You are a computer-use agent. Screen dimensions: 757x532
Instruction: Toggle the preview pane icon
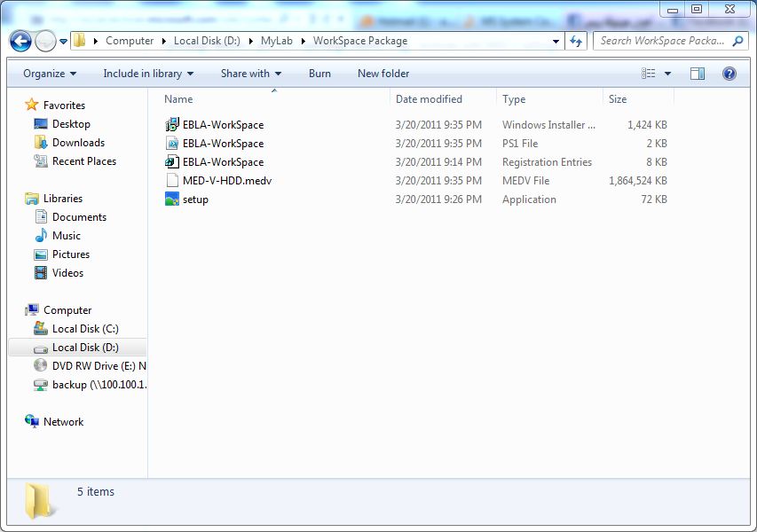698,74
